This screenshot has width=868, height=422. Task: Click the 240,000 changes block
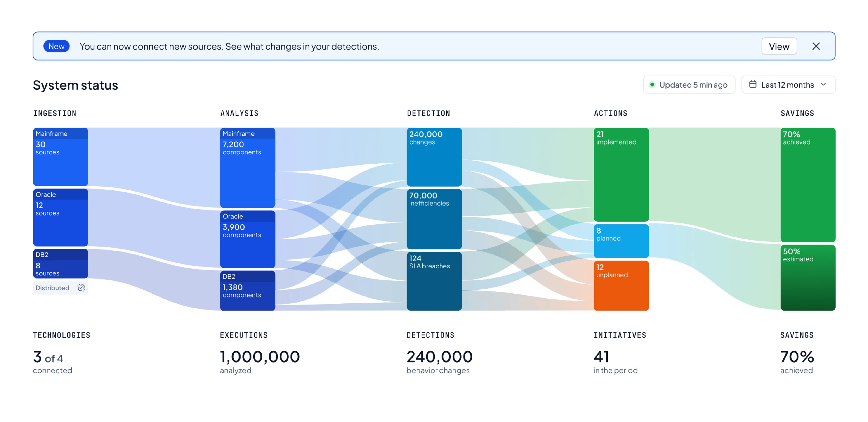click(x=434, y=157)
